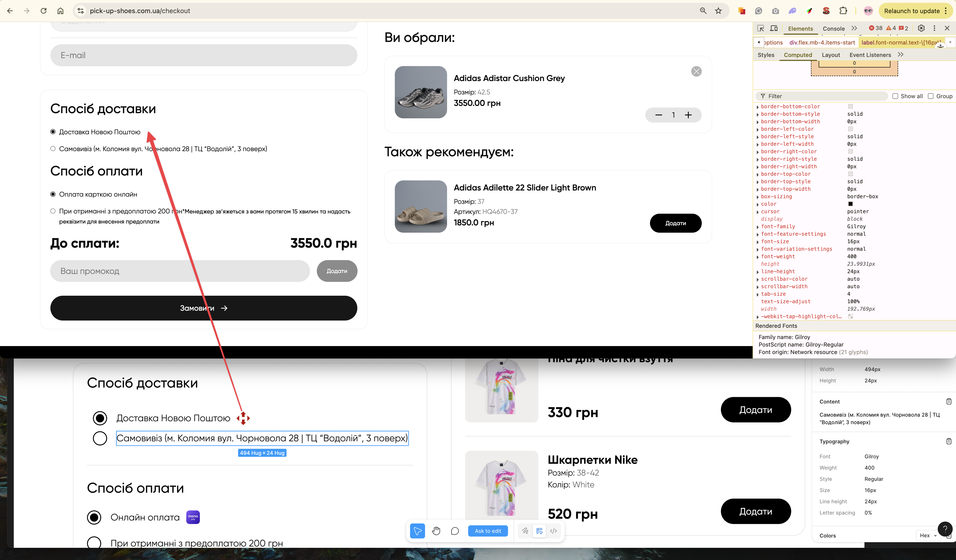Open the Console tab
The image size is (956, 560).
point(833,28)
